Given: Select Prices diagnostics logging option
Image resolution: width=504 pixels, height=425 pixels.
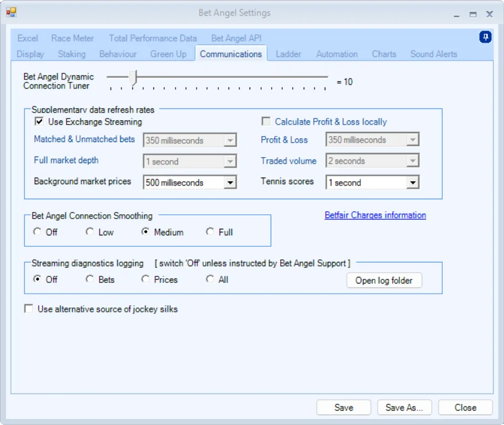Looking at the screenshot, I should click(x=146, y=279).
